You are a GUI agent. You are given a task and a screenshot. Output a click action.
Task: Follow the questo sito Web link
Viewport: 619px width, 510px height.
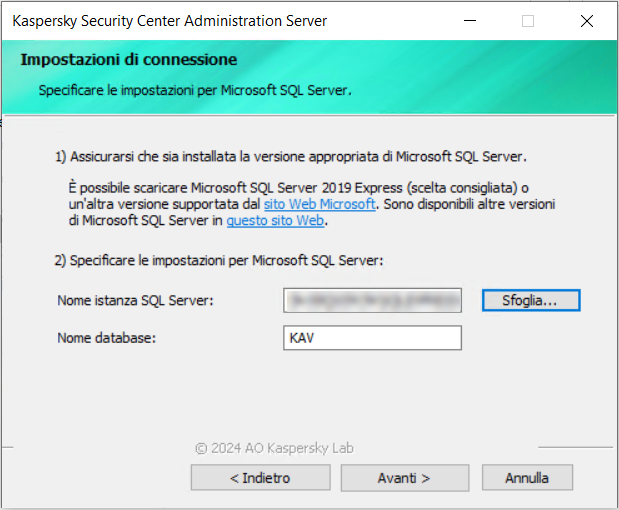[276, 220]
